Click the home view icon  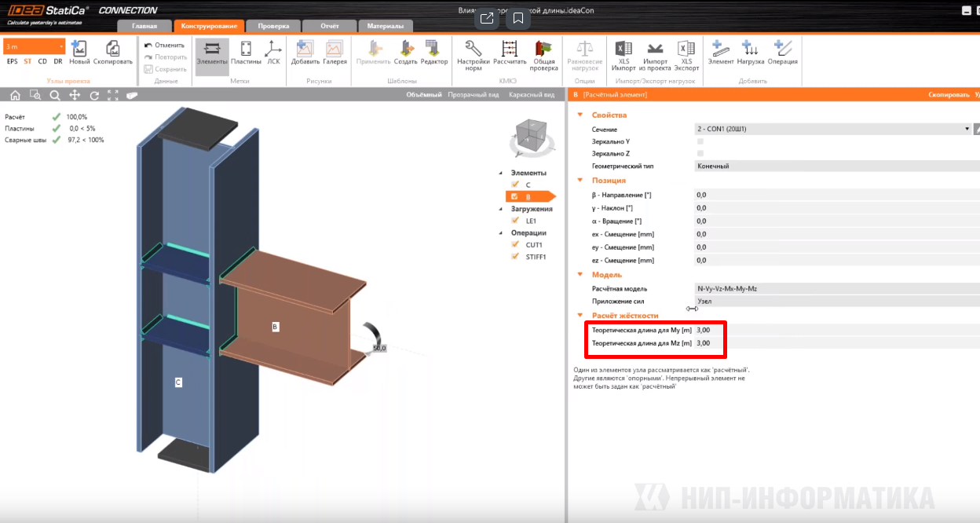[x=15, y=95]
